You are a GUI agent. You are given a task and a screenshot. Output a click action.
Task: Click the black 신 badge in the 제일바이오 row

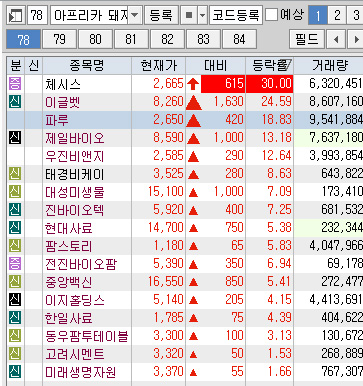[15, 137]
